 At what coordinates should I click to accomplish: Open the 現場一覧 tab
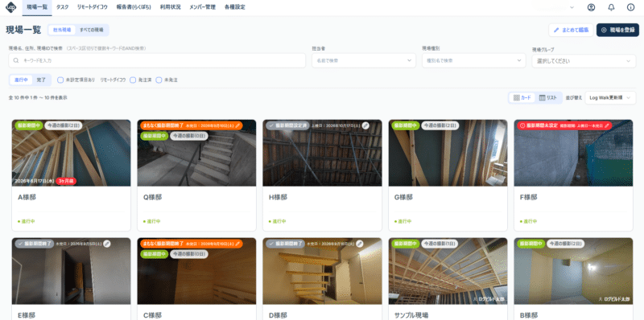[x=37, y=7]
